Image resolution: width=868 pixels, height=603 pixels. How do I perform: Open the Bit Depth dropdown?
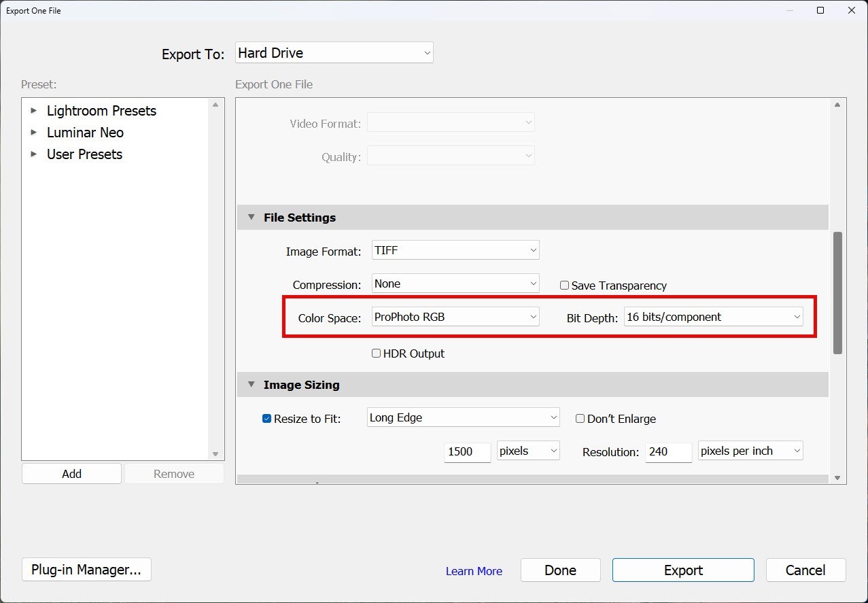[x=713, y=317]
